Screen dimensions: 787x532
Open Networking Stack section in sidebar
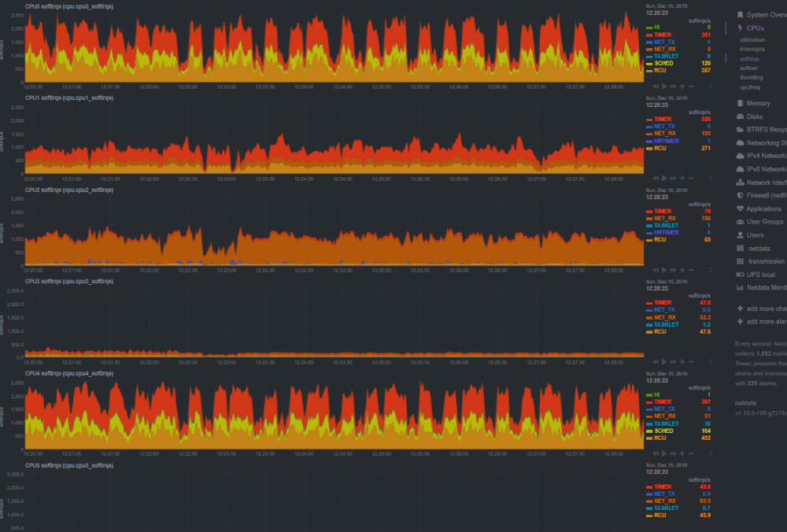767,143
